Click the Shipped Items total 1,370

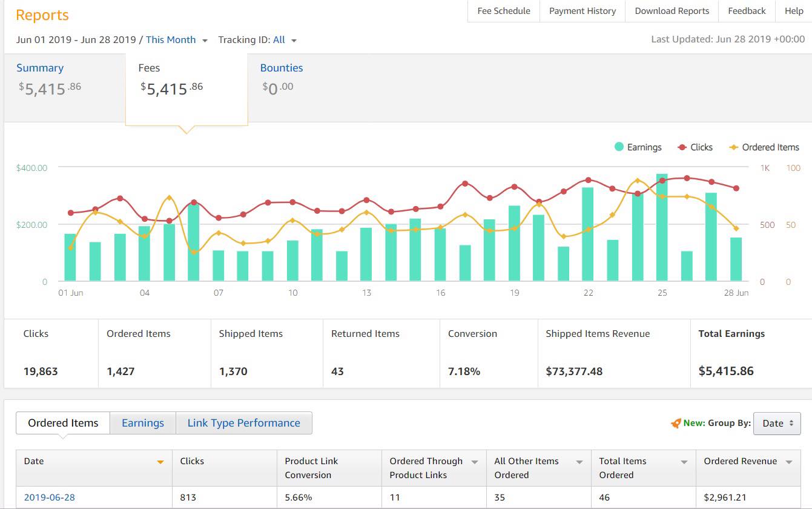(233, 371)
